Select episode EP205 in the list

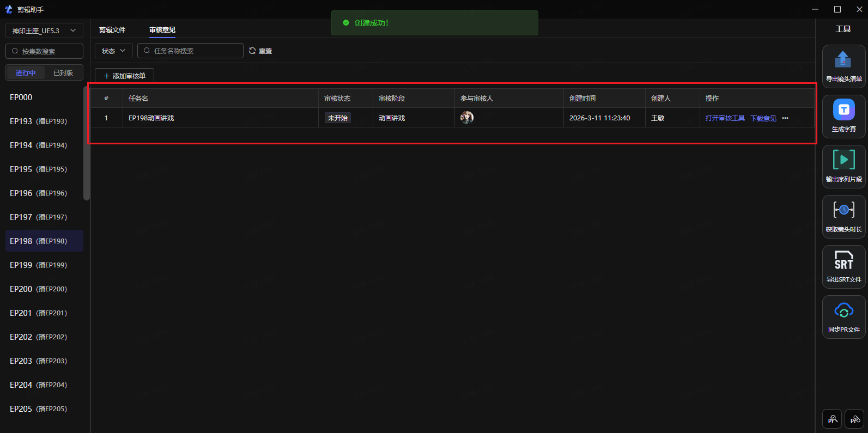44,408
